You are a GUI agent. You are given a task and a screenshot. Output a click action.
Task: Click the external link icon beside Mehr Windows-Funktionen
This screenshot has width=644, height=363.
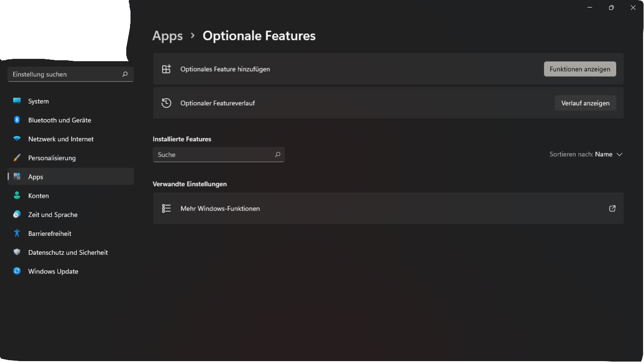[612, 208]
